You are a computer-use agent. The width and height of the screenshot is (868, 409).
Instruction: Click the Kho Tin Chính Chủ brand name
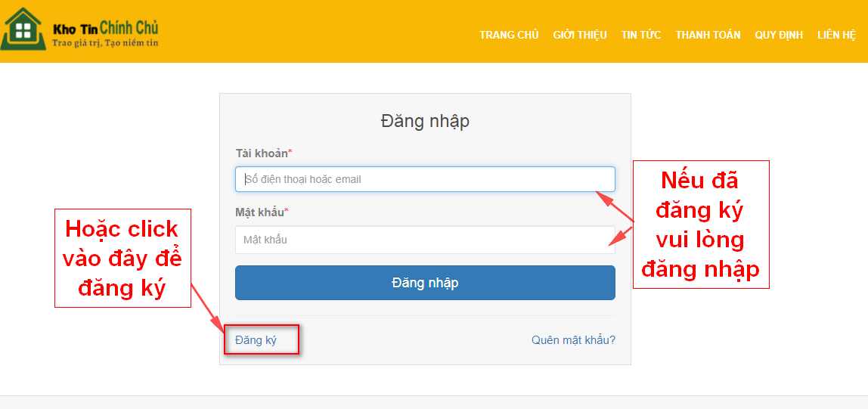pyautogui.click(x=104, y=29)
